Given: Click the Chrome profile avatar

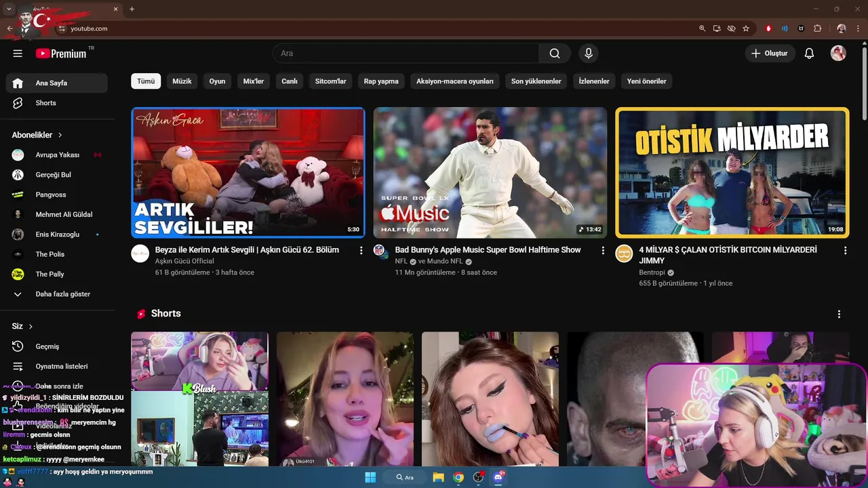Looking at the screenshot, I should (842, 28).
